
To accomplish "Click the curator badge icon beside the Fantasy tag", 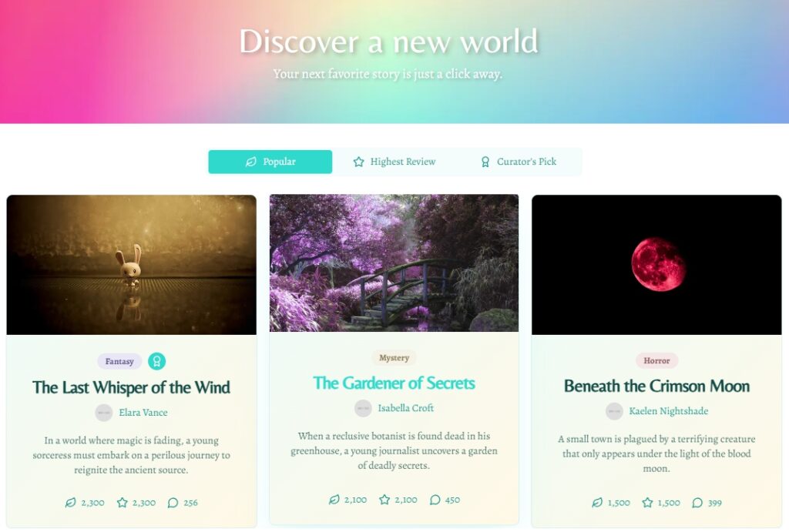I will (x=156, y=361).
